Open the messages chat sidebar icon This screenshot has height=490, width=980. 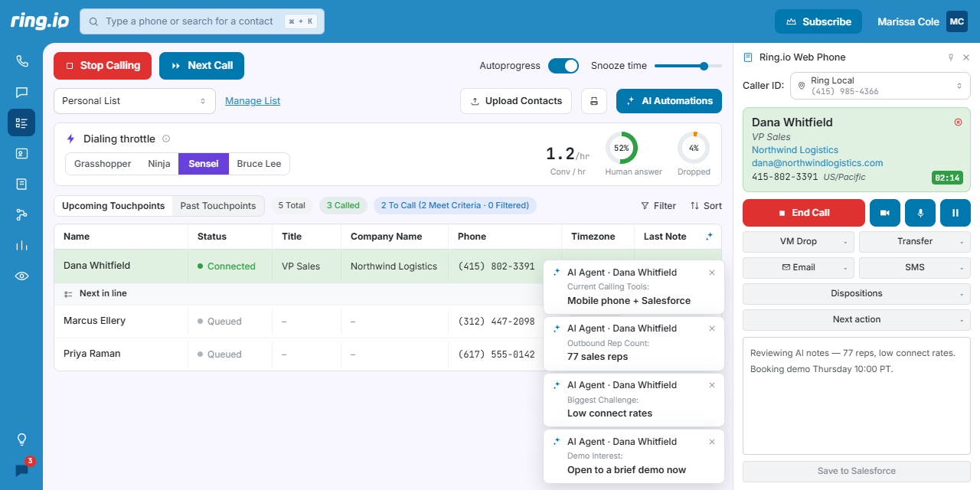click(21, 92)
